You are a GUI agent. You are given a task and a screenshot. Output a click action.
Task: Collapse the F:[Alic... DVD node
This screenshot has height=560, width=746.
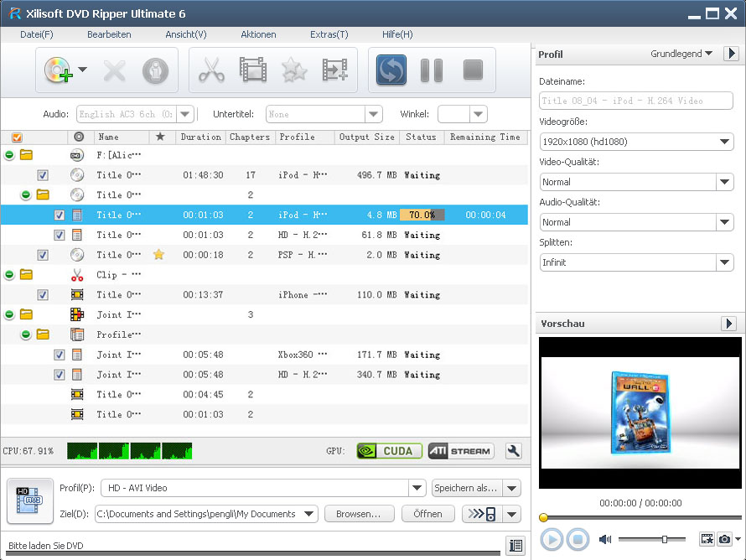click(x=9, y=155)
